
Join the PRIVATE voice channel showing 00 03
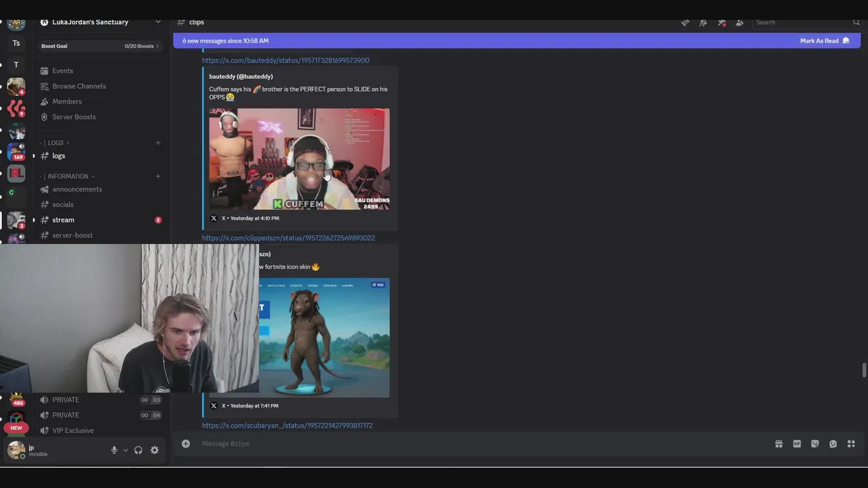[100, 400]
